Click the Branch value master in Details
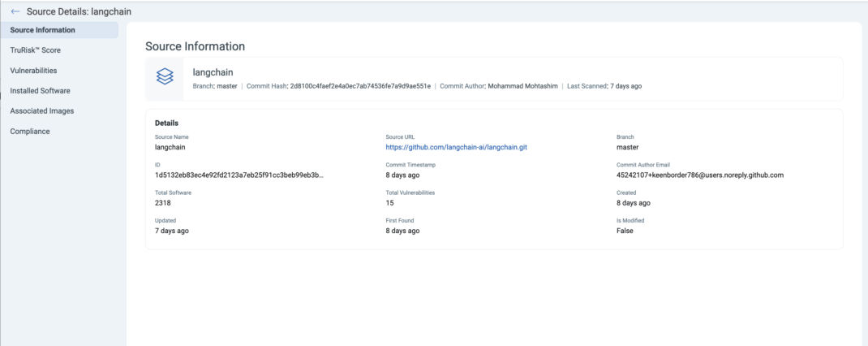The image size is (868, 346). tap(628, 148)
